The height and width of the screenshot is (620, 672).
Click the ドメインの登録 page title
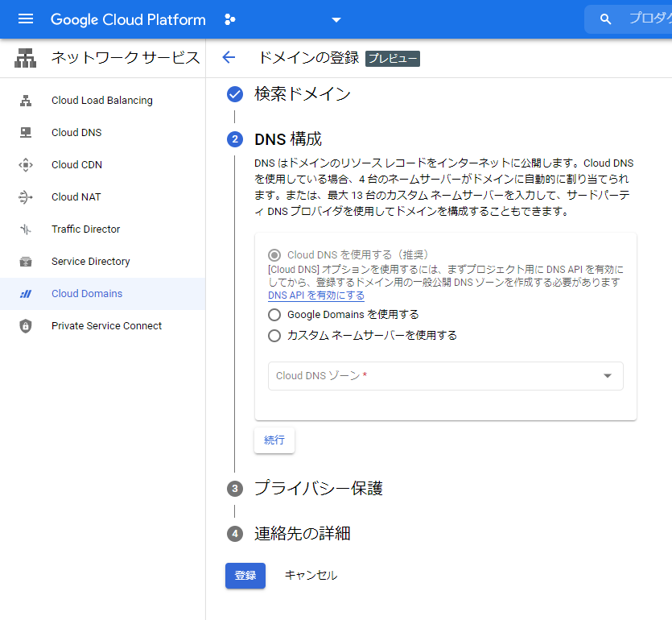click(x=308, y=57)
